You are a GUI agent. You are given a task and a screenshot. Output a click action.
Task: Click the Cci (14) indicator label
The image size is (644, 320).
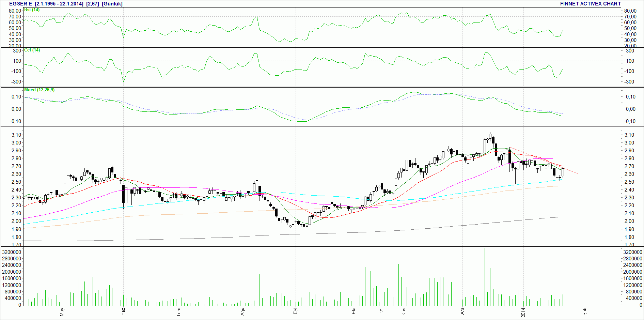32,50
